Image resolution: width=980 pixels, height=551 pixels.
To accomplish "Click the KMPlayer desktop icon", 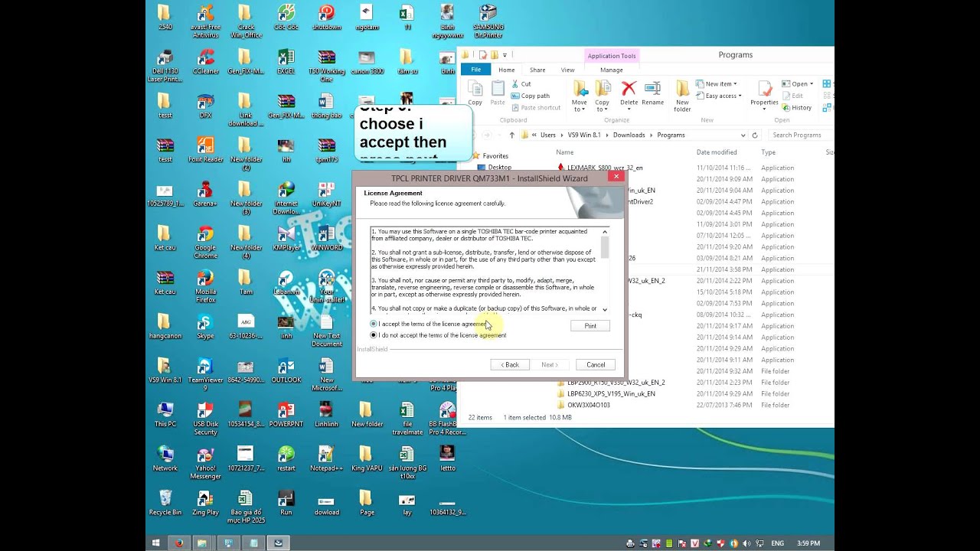I will (x=286, y=239).
